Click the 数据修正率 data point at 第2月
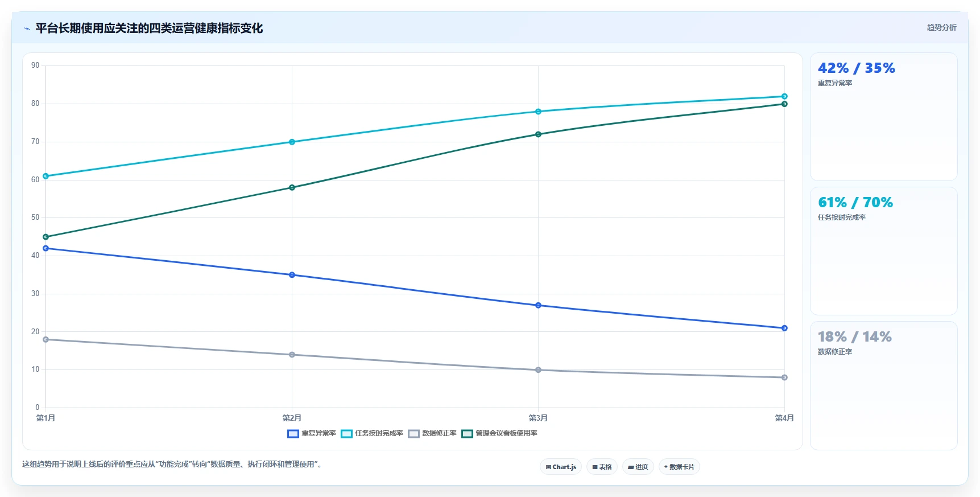Screen dimensions: 980x497 click(x=292, y=355)
